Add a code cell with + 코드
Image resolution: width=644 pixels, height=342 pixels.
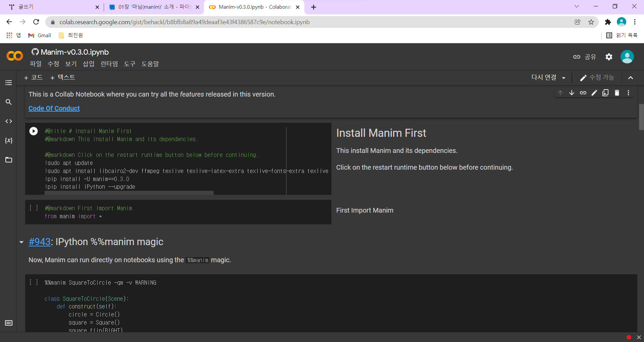[33, 77]
